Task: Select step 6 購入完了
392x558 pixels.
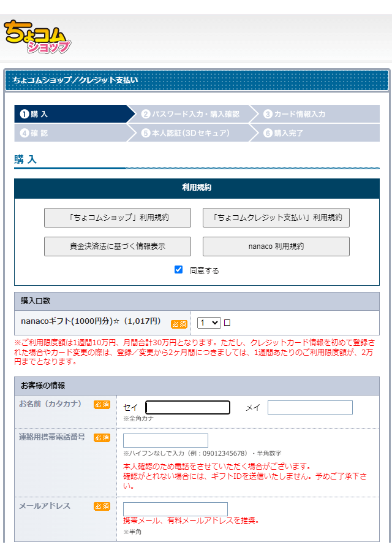Action: point(315,132)
